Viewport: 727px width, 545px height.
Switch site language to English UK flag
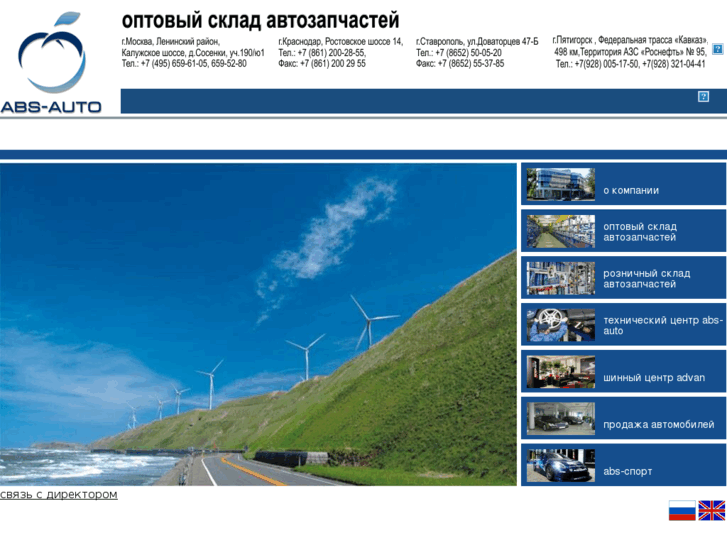coord(712,510)
